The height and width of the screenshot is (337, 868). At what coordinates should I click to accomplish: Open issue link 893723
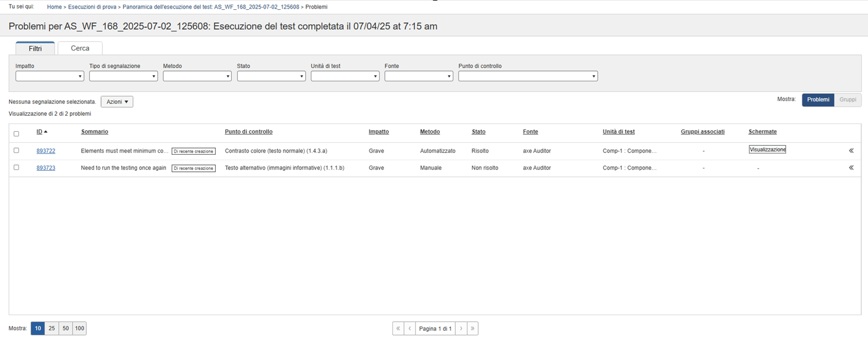pos(46,168)
